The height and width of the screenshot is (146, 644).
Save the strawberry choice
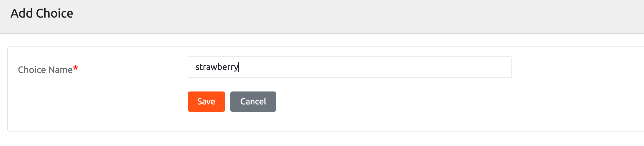[x=206, y=102]
